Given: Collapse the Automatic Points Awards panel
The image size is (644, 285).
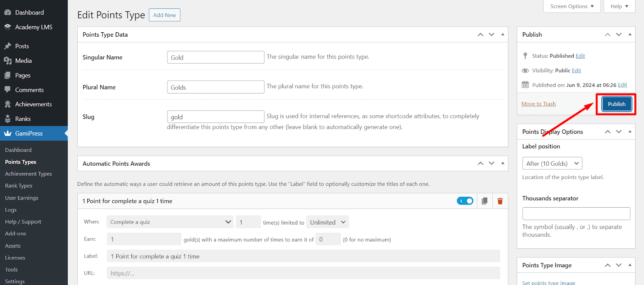Looking at the screenshot, I should (503, 163).
